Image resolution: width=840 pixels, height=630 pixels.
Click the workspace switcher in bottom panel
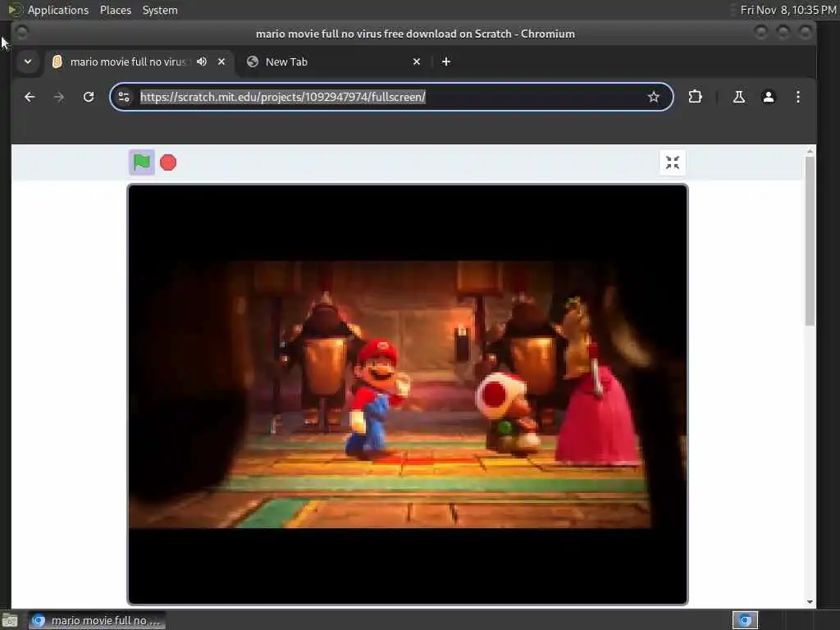(x=745, y=620)
